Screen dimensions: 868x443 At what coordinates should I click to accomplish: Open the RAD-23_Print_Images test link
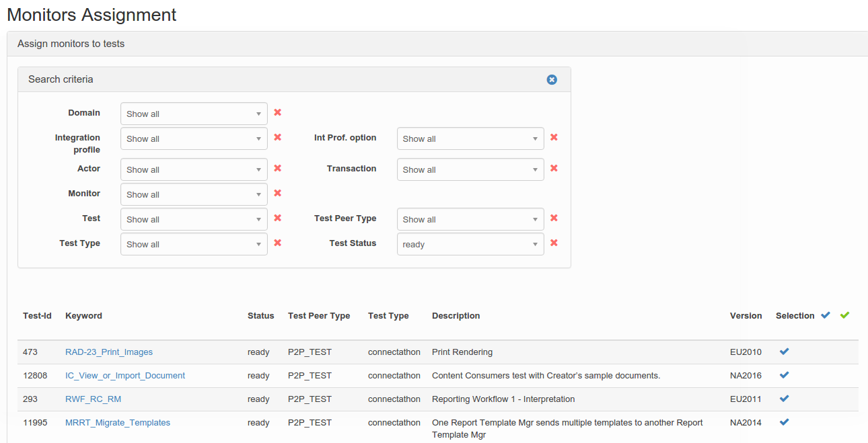[x=109, y=352]
